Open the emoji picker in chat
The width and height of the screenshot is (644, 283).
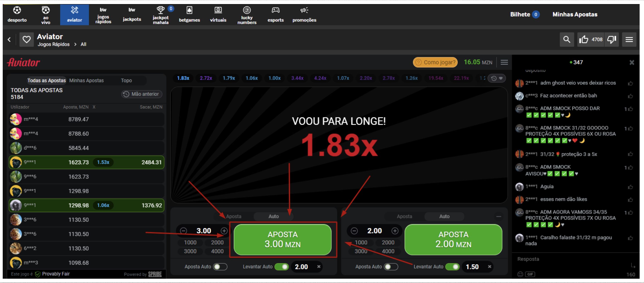(x=520, y=274)
